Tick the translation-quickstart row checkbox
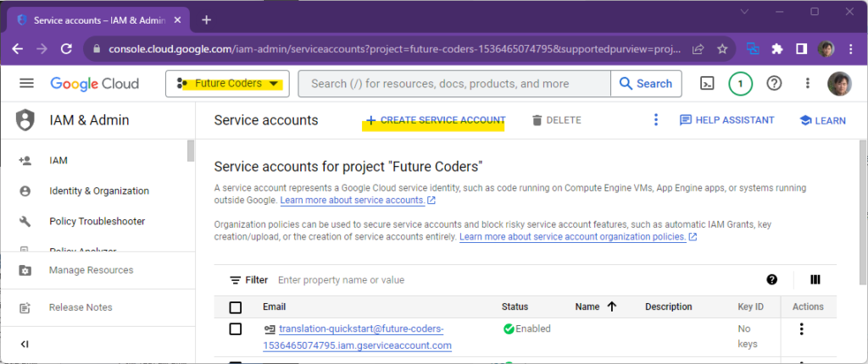This screenshot has width=868, height=364. click(236, 329)
